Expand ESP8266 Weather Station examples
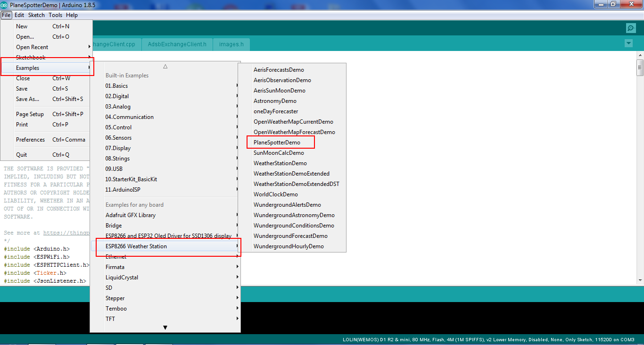The width and height of the screenshot is (644, 345). coord(165,246)
